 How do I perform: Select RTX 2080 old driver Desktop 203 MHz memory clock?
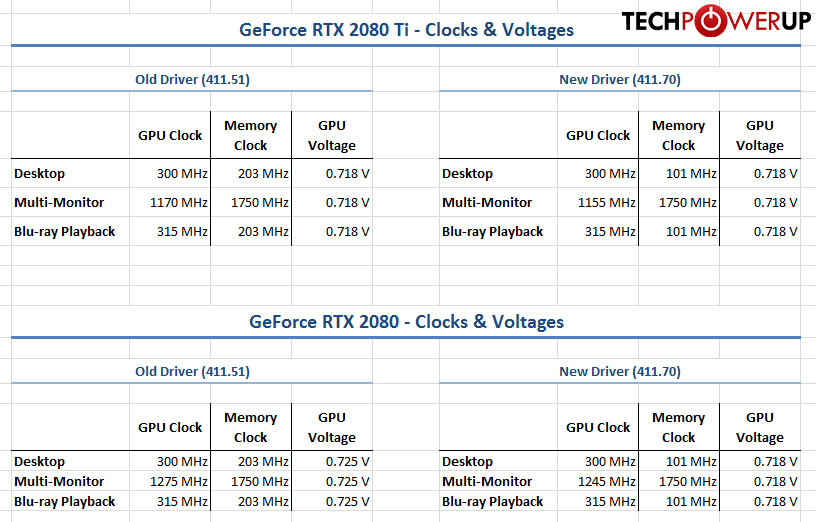click(x=263, y=462)
